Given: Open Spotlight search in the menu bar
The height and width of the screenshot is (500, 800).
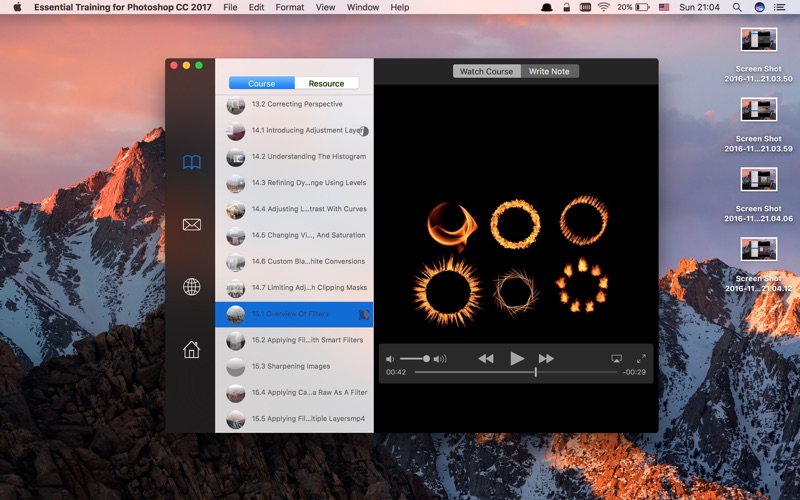Looking at the screenshot, I should 737,7.
